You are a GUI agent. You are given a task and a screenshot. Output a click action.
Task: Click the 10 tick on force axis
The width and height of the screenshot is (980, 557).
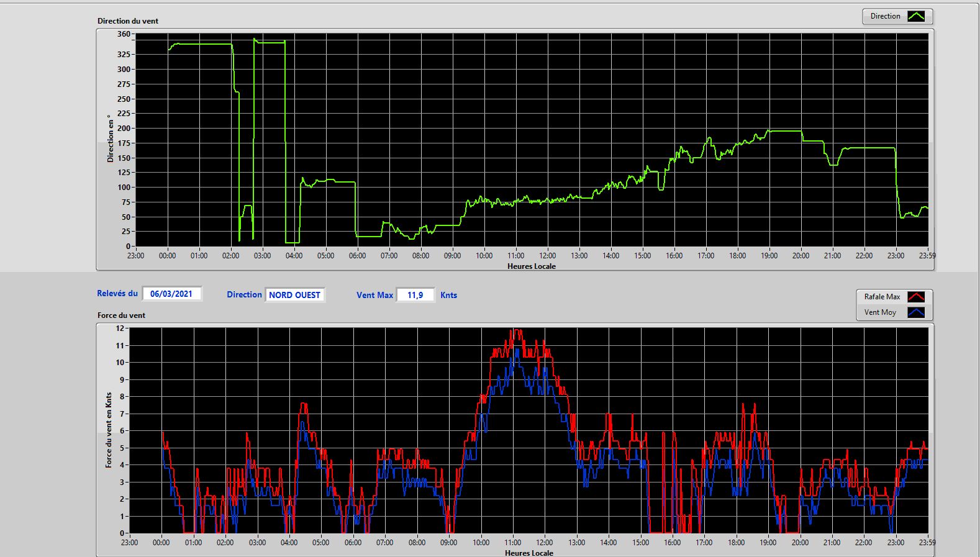[x=120, y=363]
